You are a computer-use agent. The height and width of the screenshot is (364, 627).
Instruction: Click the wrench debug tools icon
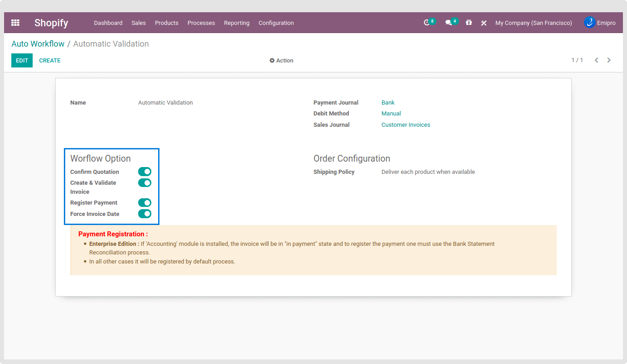click(x=484, y=23)
